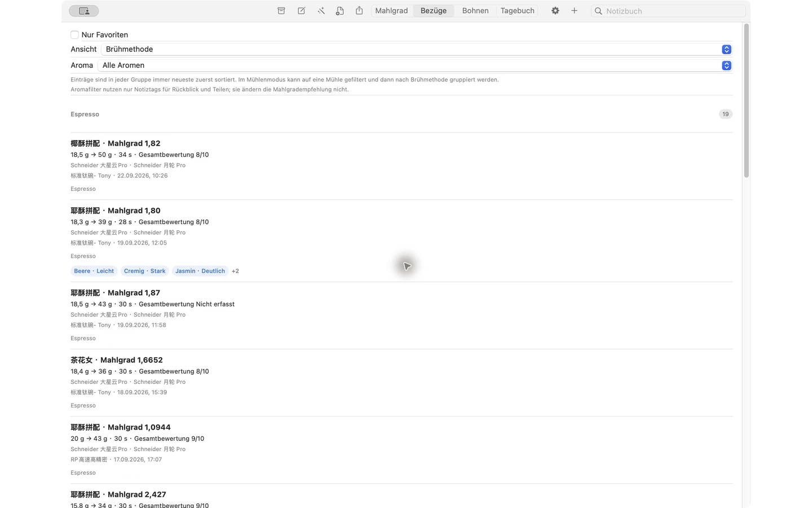Screen dimensions: 812x508
Task: Click the timestamp 22.09.2026, 10:26
Action: pos(142,176)
